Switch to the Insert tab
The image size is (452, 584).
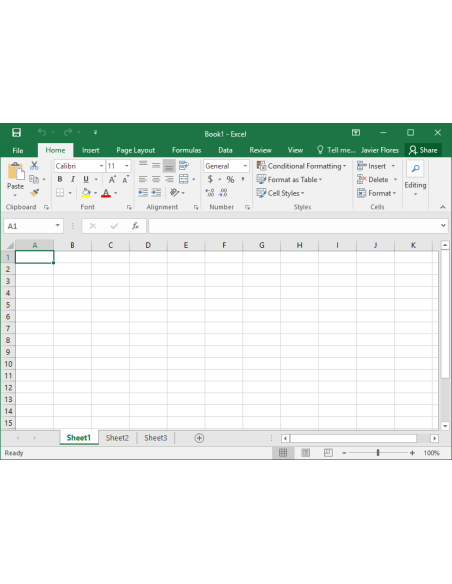coord(90,150)
